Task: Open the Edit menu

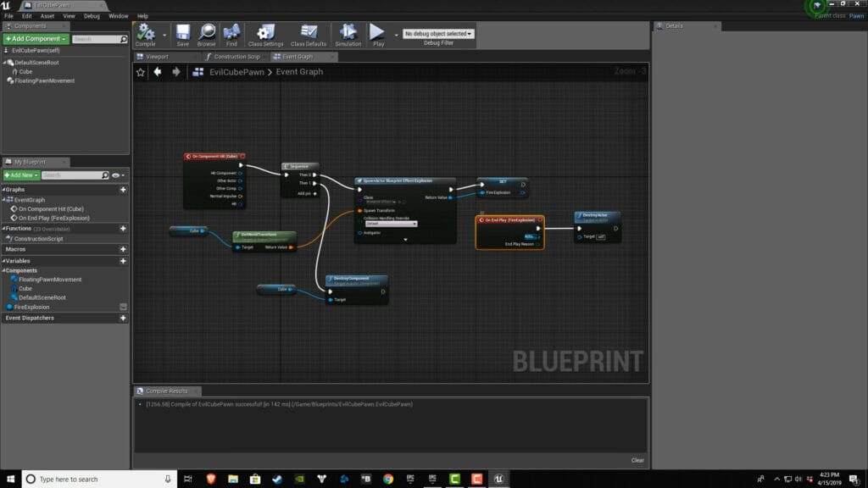Action: [x=27, y=15]
